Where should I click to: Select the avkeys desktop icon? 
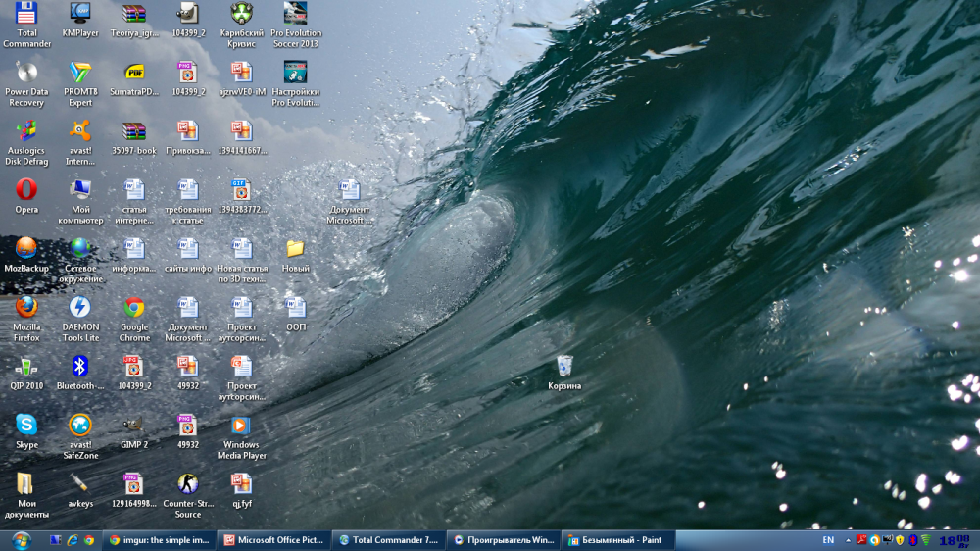[x=80, y=490]
